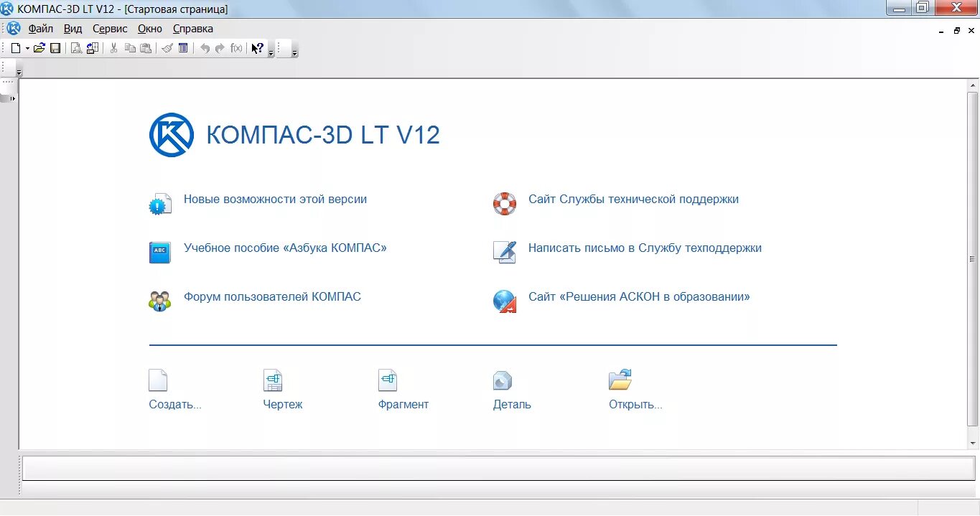This screenshot has height=516, width=980.
Task: Click the Открыть open folder icon
Action: (620, 380)
